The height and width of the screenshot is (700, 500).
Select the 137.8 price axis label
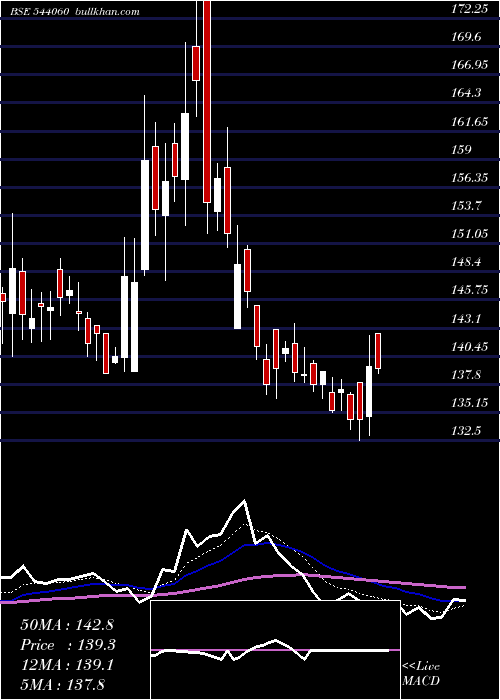pyautogui.click(x=467, y=375)
